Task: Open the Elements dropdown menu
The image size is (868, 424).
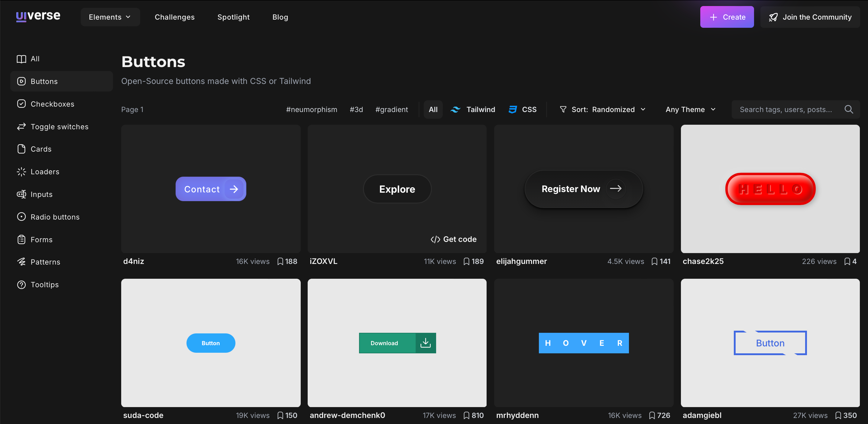Action: tap(110, 17)
